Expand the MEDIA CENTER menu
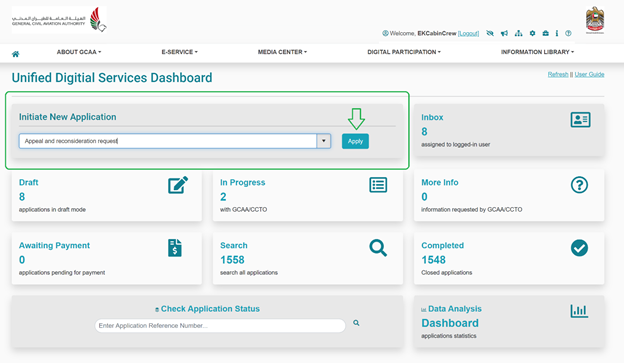624x363 pixels. click(x=282, y=52)
